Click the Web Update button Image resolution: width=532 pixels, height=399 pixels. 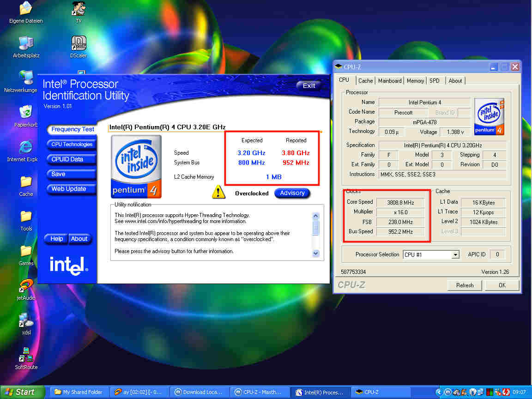pos(72,189)
